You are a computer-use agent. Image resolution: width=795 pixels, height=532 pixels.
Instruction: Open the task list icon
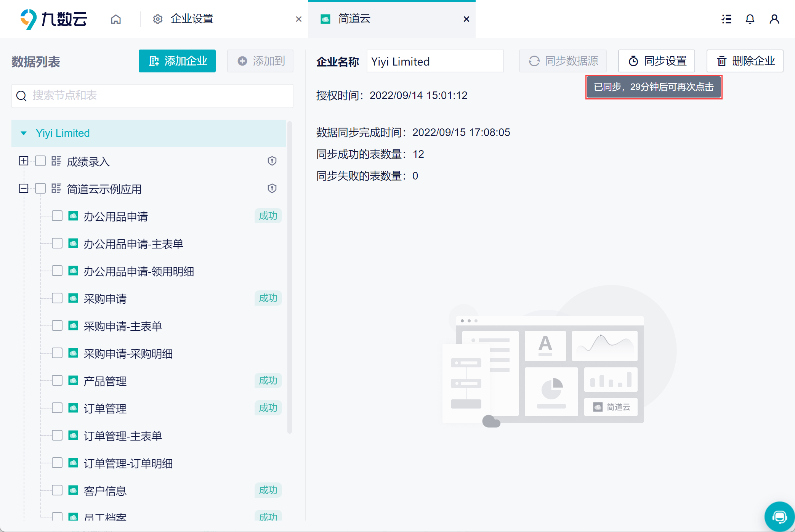coord(726,19)
